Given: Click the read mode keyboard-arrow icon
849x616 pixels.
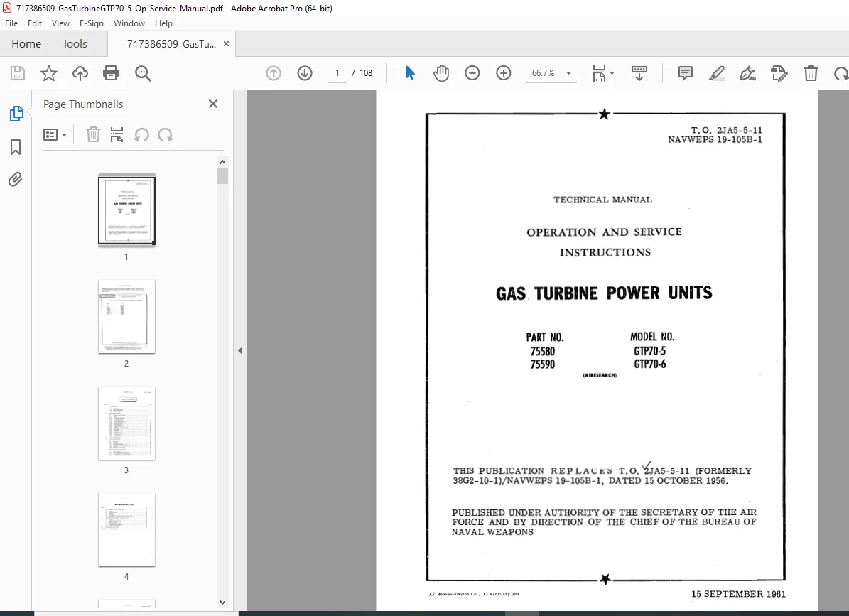Looking at the screenshot, I should click(x=639, y=73).
